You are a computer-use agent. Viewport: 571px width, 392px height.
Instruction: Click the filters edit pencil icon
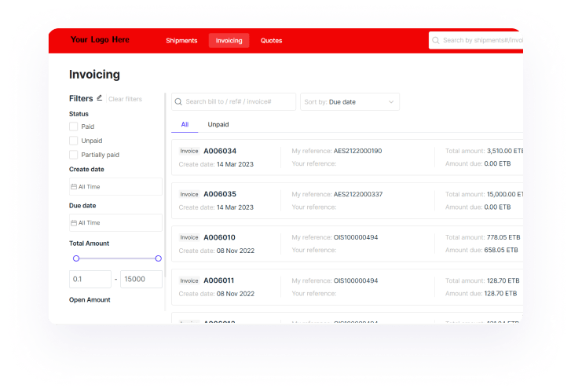pyautogui.click(x=100, y=98)
